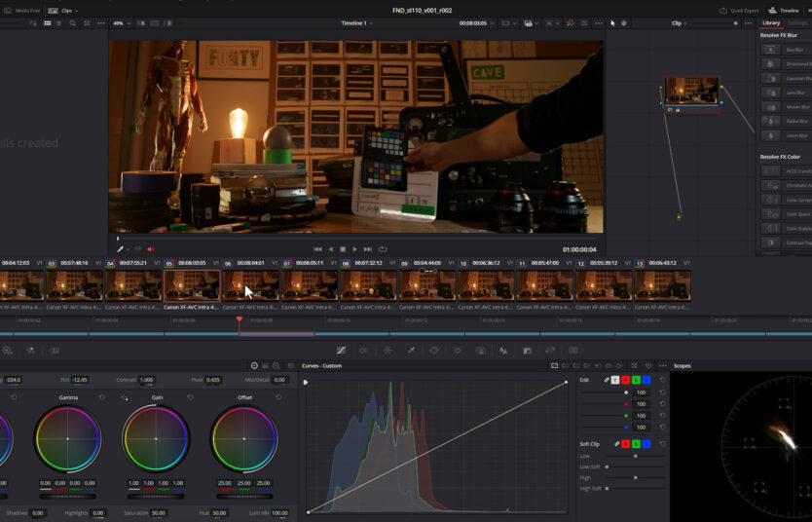Viewport: 812px width, 522px height.
Task: Open the Tracker palette icon
Action: (x=457, y=350)
